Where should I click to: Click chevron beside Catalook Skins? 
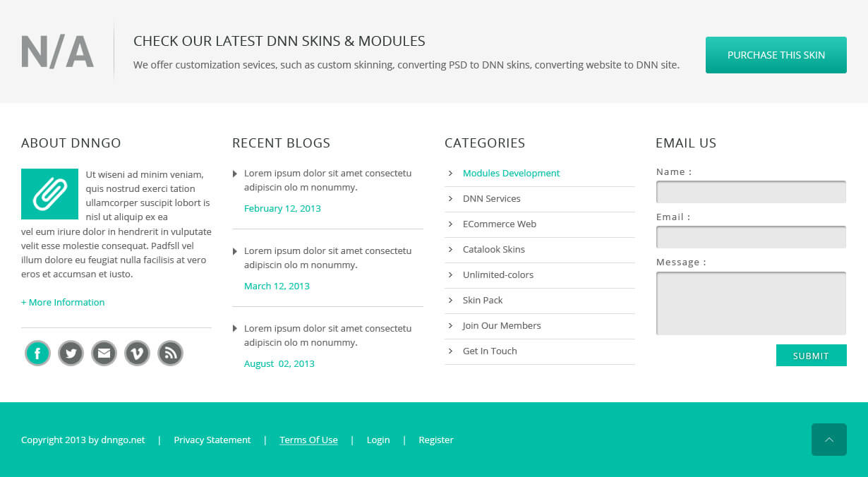(450, 249)
